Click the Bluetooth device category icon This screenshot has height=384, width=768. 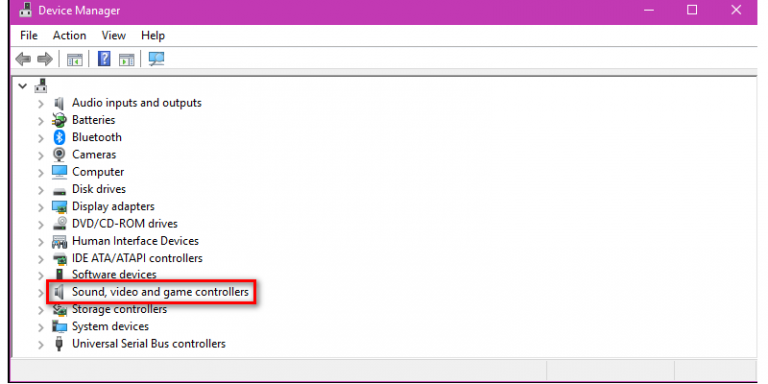tap(59, 137)
